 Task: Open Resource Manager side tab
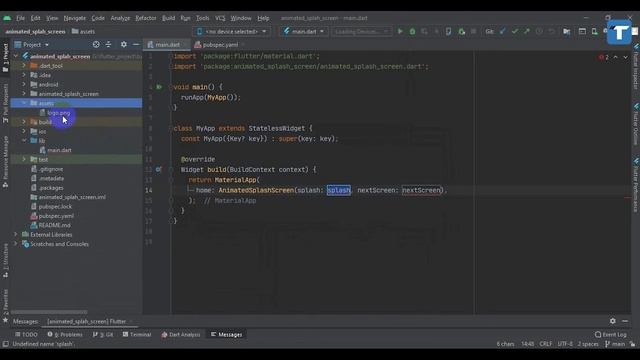pyautogui.click(x=5, y=162)
